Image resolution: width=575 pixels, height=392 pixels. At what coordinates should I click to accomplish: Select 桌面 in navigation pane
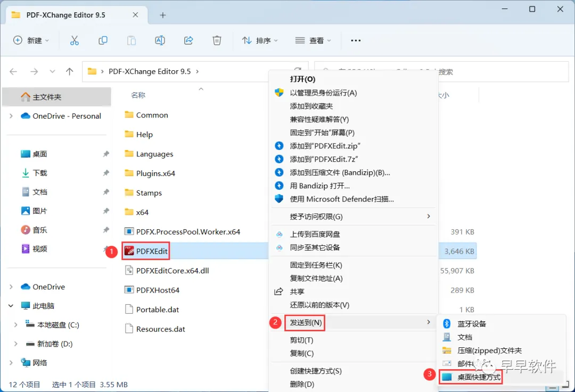click(39, 154)
